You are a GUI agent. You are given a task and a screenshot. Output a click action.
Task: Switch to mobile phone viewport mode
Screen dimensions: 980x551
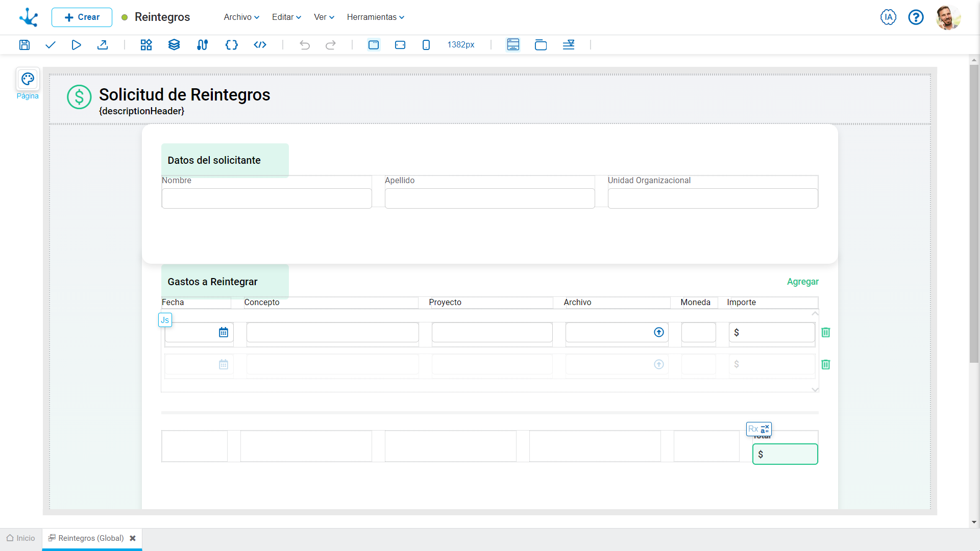coord(426,45)
